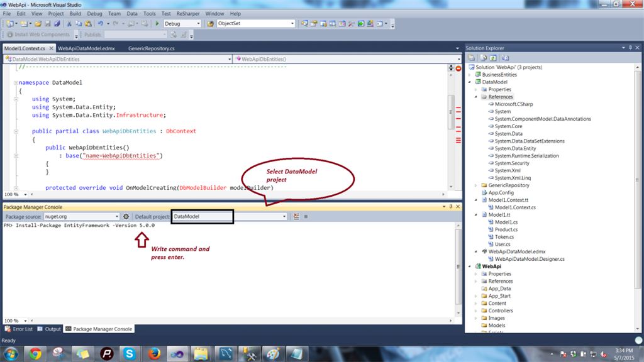Close the Model1.Context.cs tab

(52, 48)
